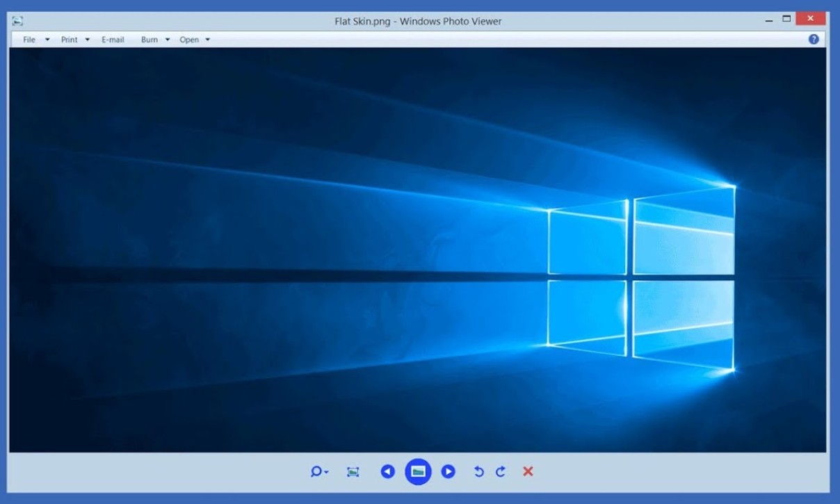This screenshot has width=840, height=504.
Task: Delete the photo with red X
Action: (528, 472)
